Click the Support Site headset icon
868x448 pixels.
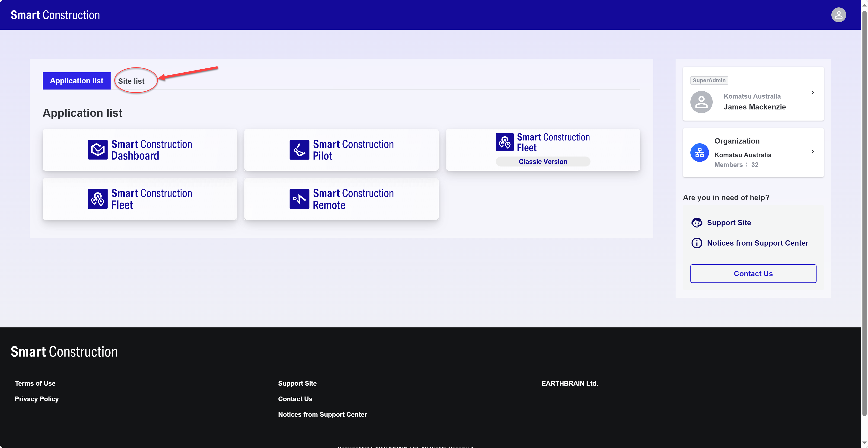[x=696, y=222]
